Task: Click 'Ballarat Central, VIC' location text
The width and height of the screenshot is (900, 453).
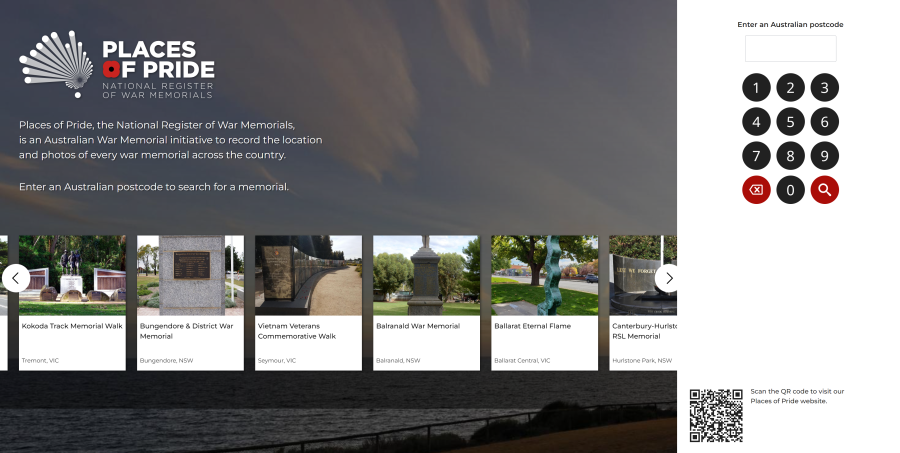Action: point(522,361)
